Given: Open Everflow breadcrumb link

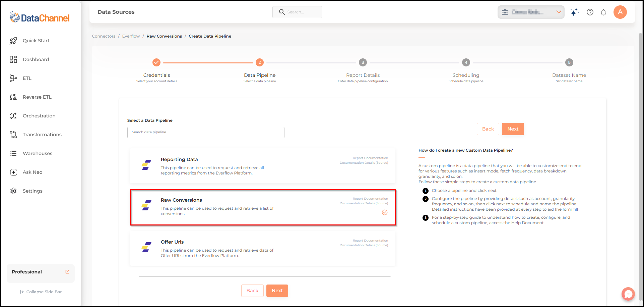Looking at the screenshot, I should [131, 36].
